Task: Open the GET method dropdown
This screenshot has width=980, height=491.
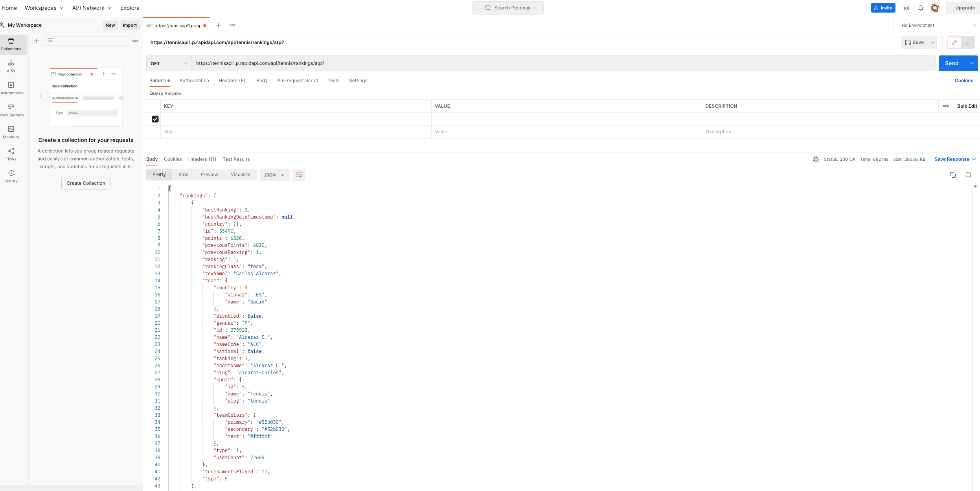Action: [169, 63]
